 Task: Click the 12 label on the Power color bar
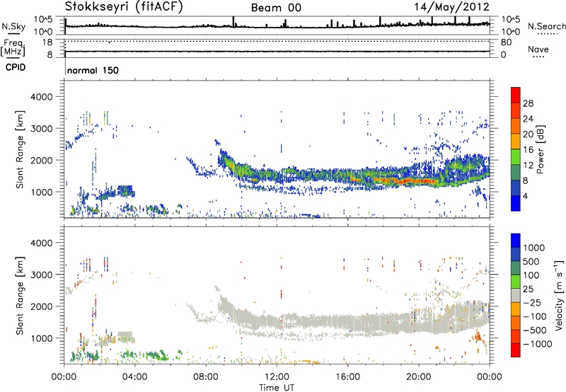point(528,166)
